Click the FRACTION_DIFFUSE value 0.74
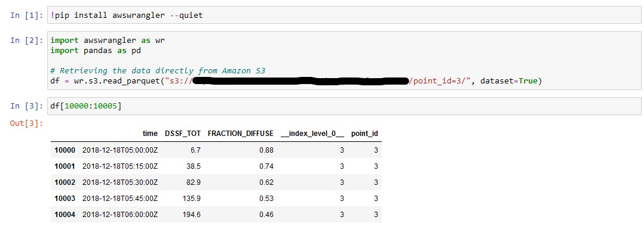 266,166
